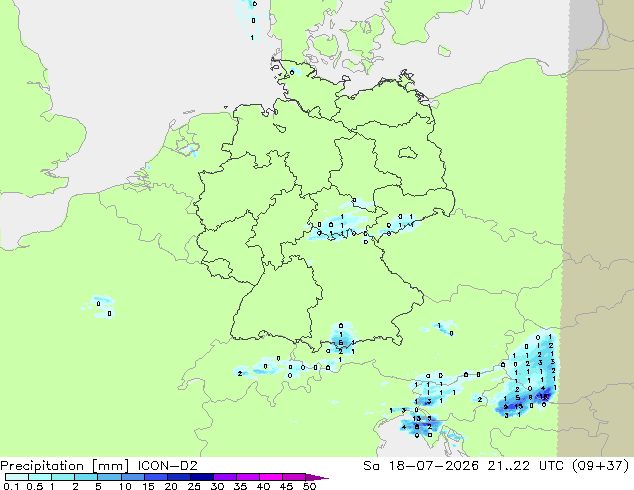Screen dimensions: 634x490
Task: Click the legend label 30
Action: (x=217, y=486)
